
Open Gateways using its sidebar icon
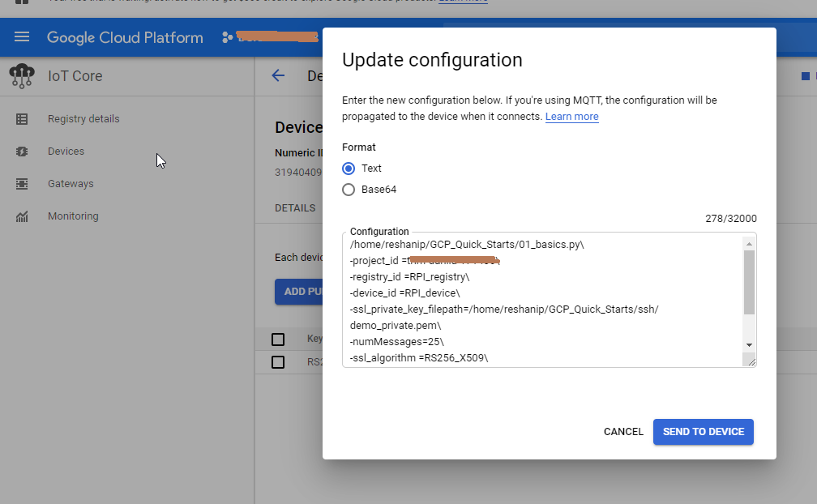click(x=22, y=183)
